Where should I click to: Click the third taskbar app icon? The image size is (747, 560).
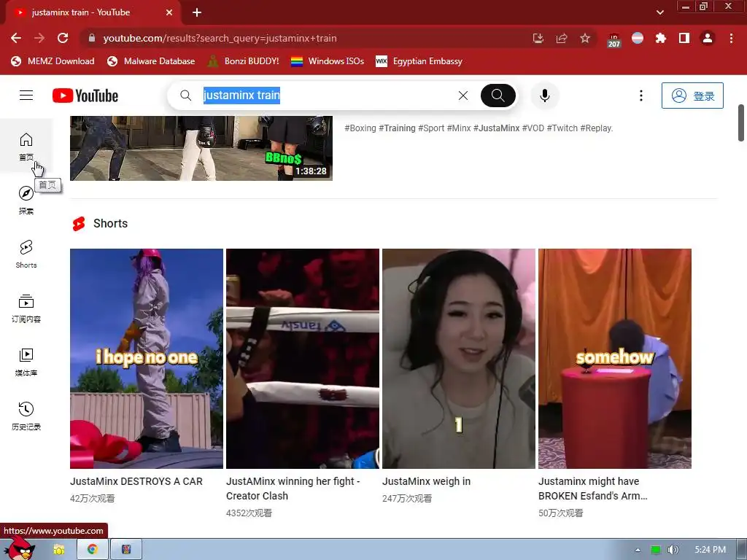pyautogui.click(x=126, y=550)
